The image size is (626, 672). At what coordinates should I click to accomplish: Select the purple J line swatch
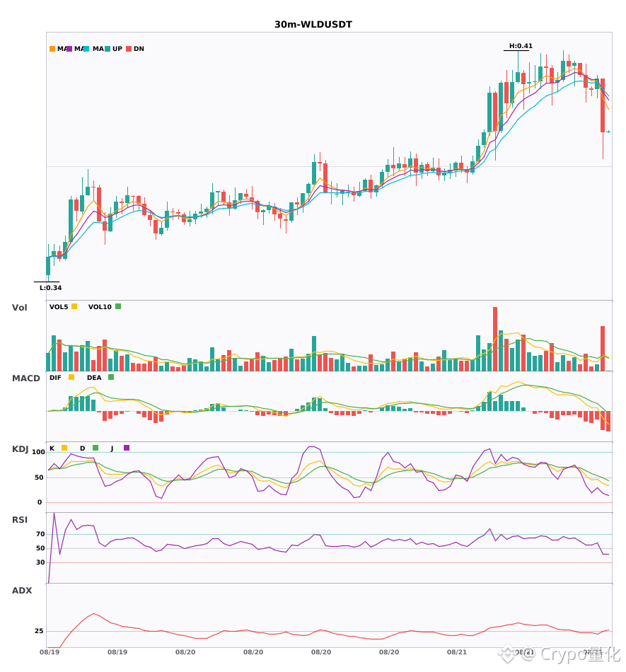[x=127, y=448]
